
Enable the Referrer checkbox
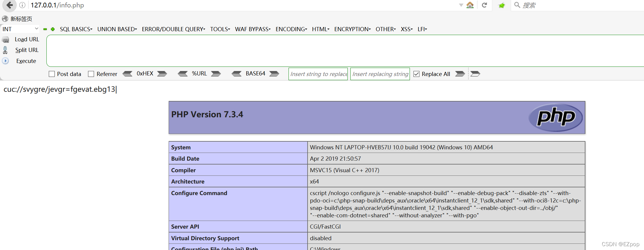pos(91,74)
